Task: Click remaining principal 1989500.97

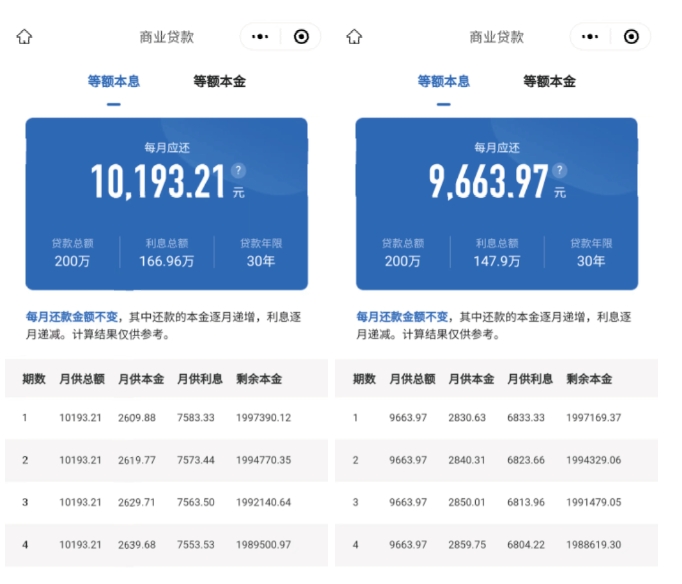Action: point(264,544)
